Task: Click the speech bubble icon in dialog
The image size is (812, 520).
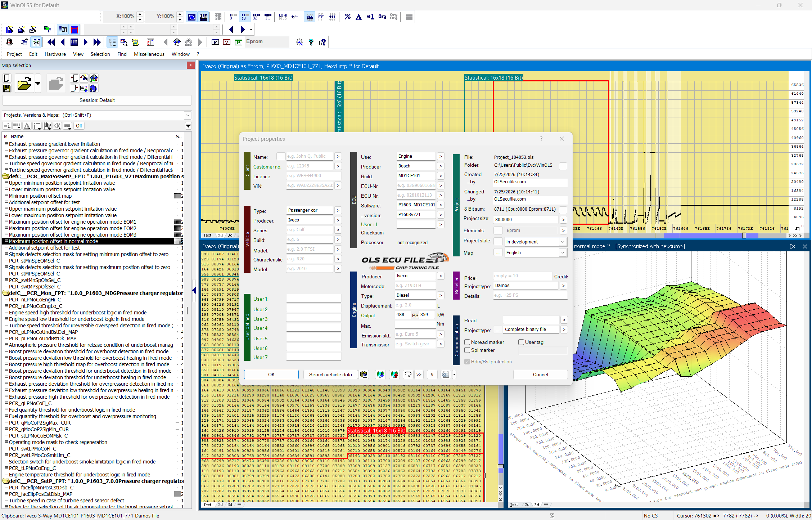Action: pos(408,375)
